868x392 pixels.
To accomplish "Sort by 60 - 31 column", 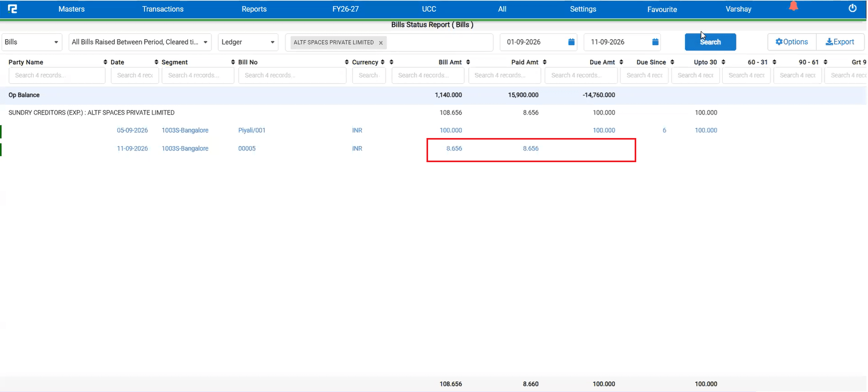I will 774,62.
